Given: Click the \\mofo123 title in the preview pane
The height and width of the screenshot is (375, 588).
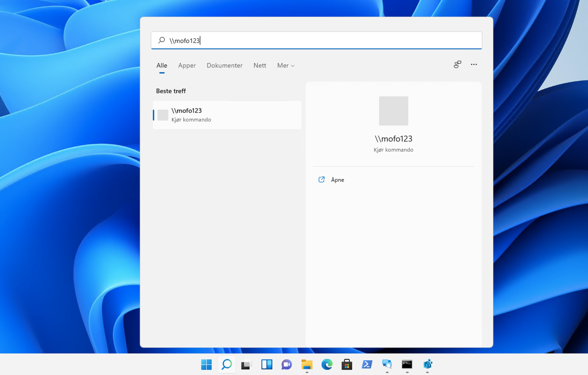Looking at the screenshot, I should [393, 139].
